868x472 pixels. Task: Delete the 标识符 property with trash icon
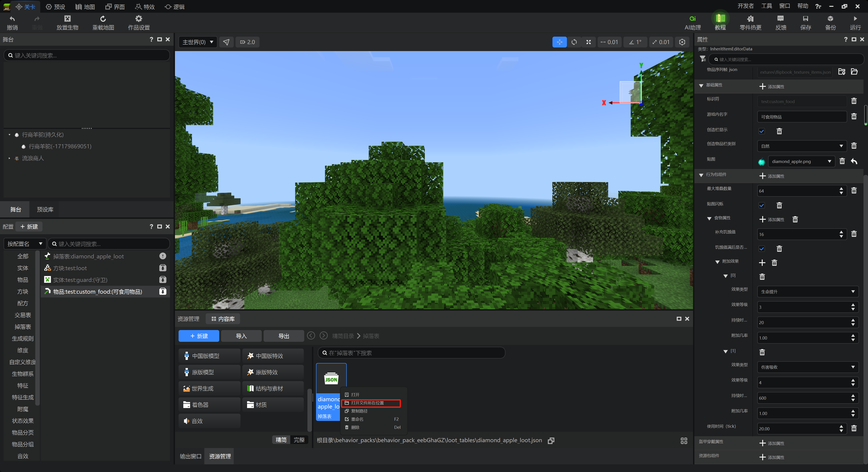(x=854, y=101)
